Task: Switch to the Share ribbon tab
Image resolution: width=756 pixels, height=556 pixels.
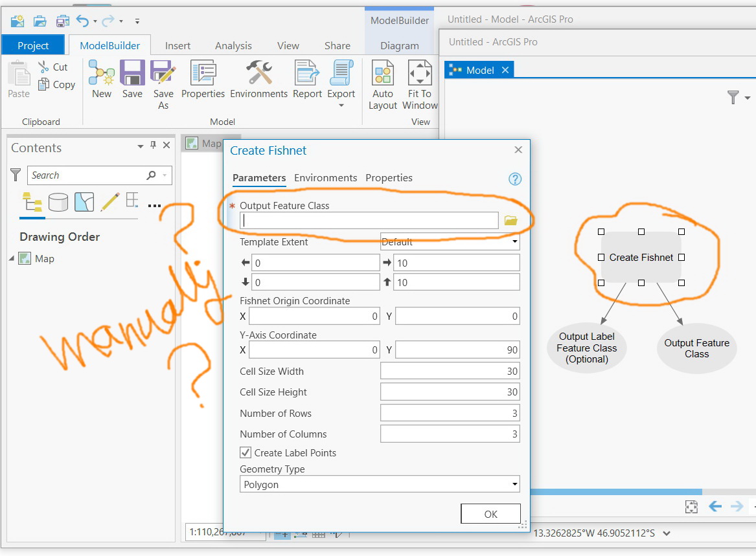Action: click(337, 45)
